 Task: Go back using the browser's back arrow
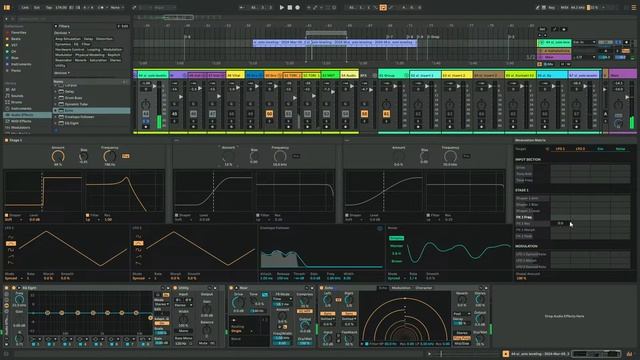pos(6,19)
